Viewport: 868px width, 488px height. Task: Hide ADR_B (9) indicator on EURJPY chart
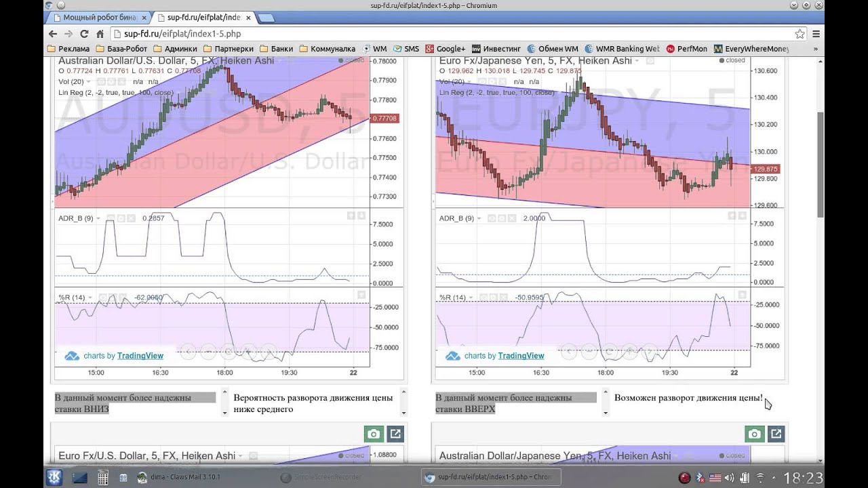492,218
